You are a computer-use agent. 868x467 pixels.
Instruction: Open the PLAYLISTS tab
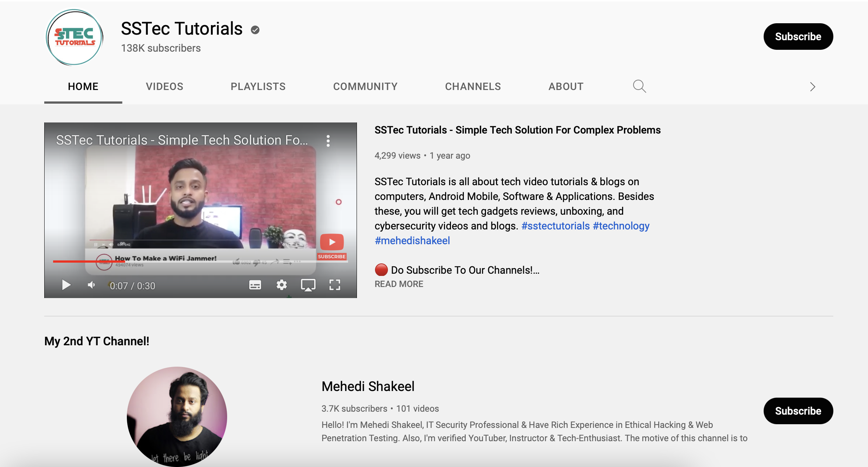258,86
